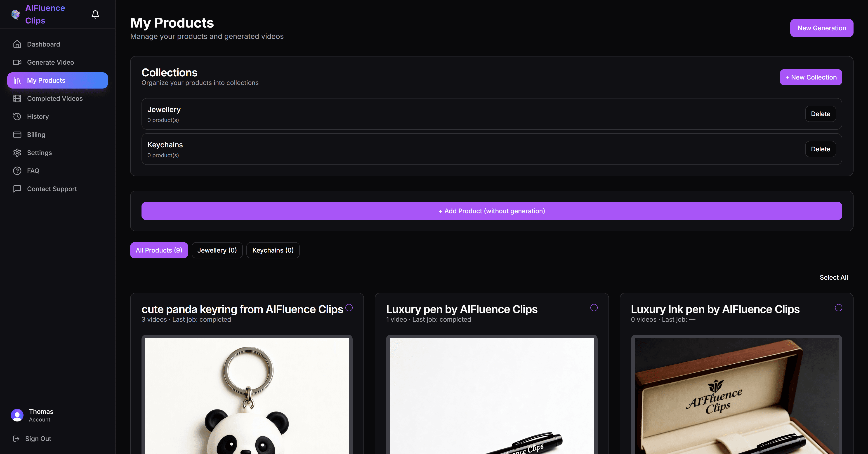Select the Luxury Ink pen product circle
Viewport: 868px width, 454px height.
[x=838, y=307]
